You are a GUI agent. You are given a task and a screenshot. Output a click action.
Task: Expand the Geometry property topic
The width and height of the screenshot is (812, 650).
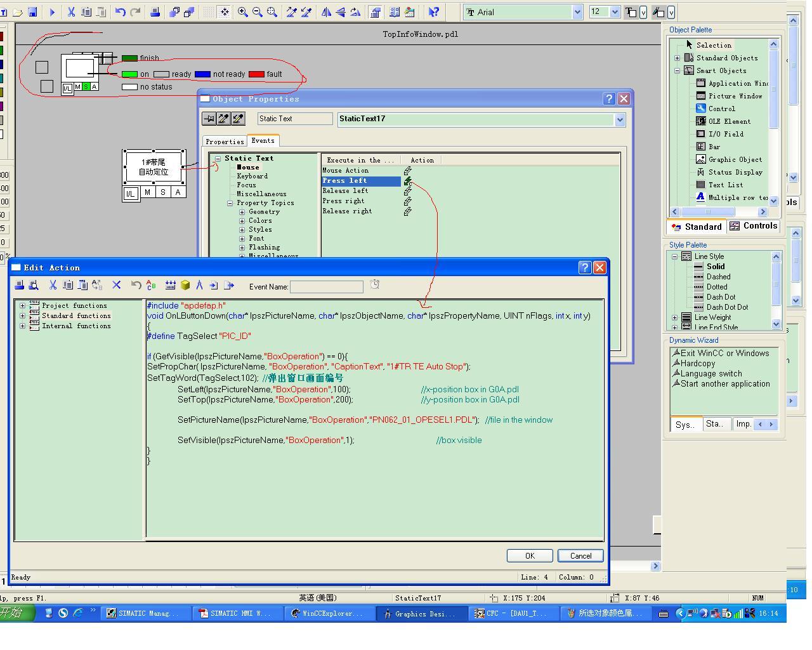pyautogui.click(x=242, y=212)
